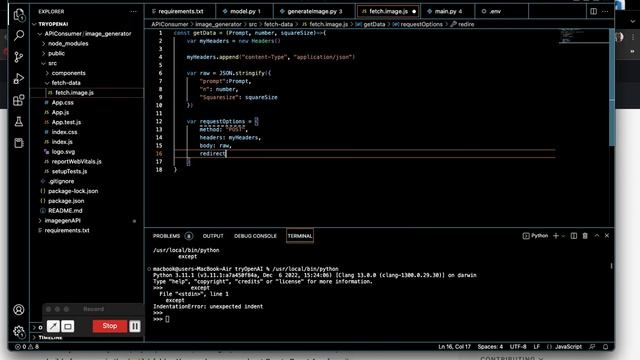
Task: Switch to main.py tab
Action: (447, 11)
